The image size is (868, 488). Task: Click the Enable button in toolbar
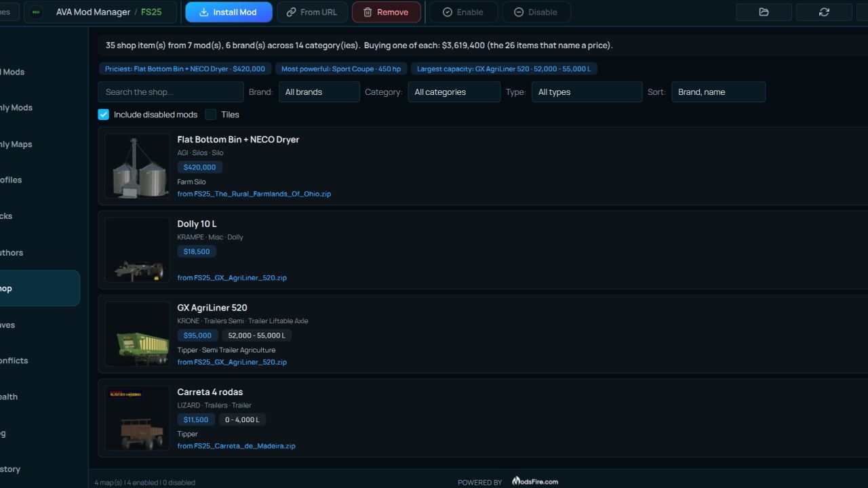(462, 12)
